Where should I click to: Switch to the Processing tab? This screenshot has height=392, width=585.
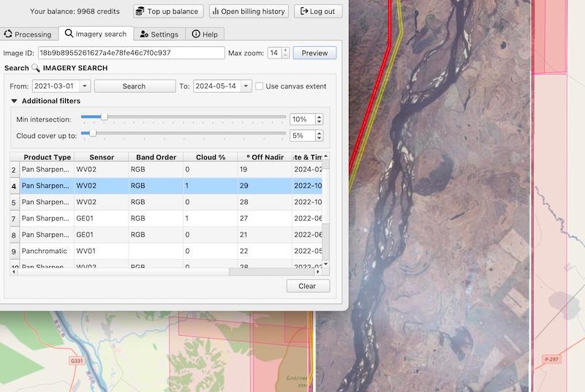pos(28,34)
